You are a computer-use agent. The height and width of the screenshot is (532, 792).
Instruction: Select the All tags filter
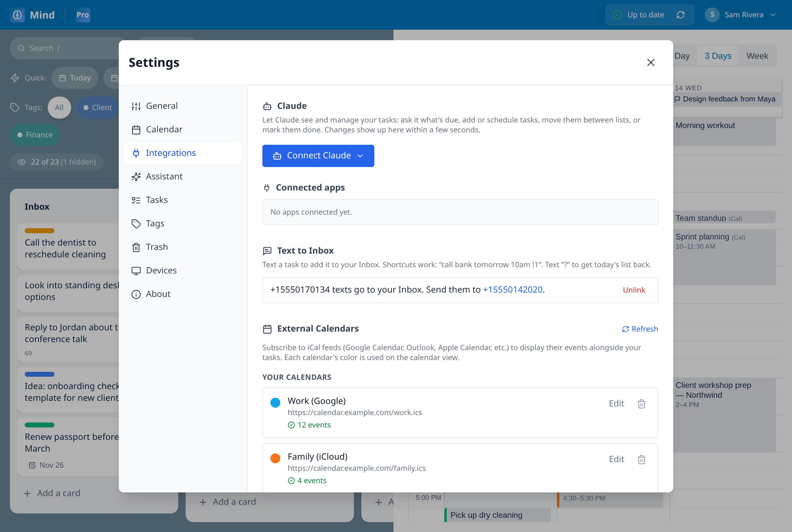tap(59, 108)
